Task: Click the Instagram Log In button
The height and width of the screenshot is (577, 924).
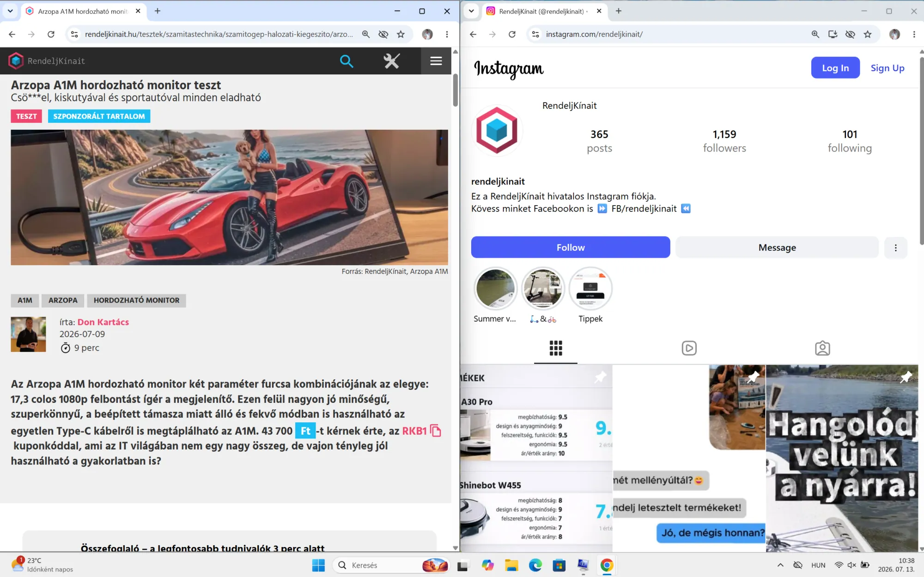Action: 835,68
